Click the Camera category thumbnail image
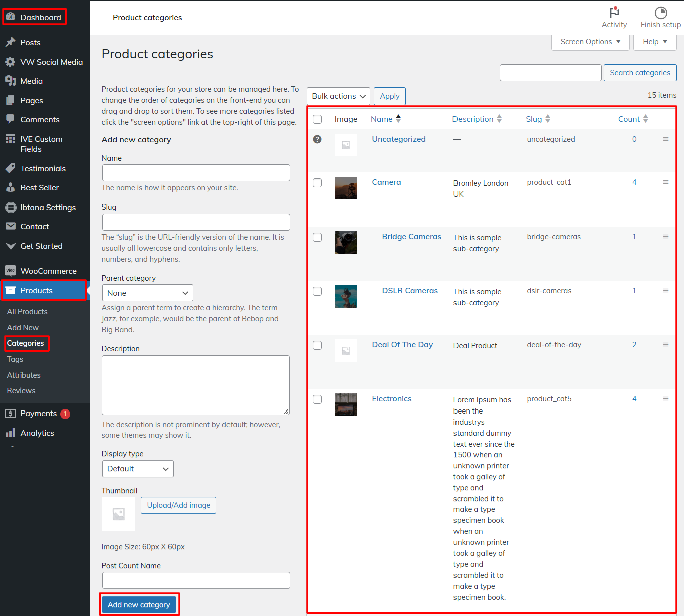Viewport: 684px width, 616px height. coord(346,188)
